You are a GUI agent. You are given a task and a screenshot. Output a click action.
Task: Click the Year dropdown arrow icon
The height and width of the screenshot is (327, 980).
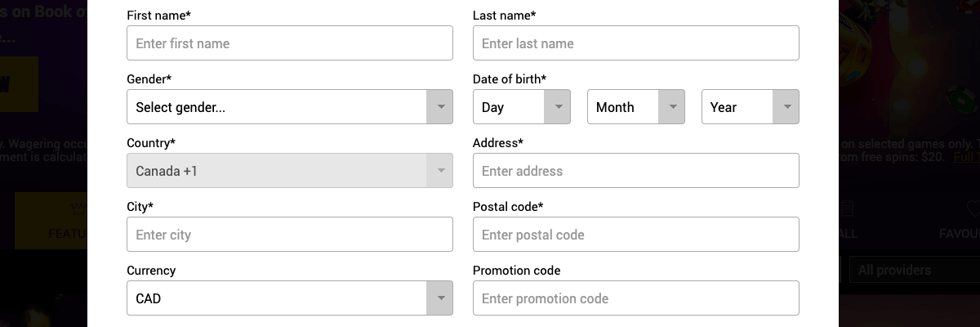[786, 106]
